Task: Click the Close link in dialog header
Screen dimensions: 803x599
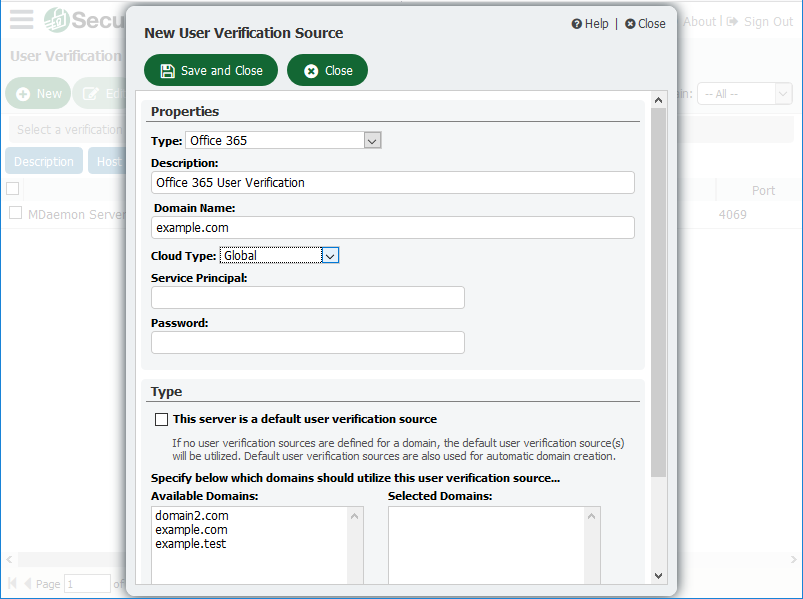Action: pyautogui.click(x=645, y=24)
